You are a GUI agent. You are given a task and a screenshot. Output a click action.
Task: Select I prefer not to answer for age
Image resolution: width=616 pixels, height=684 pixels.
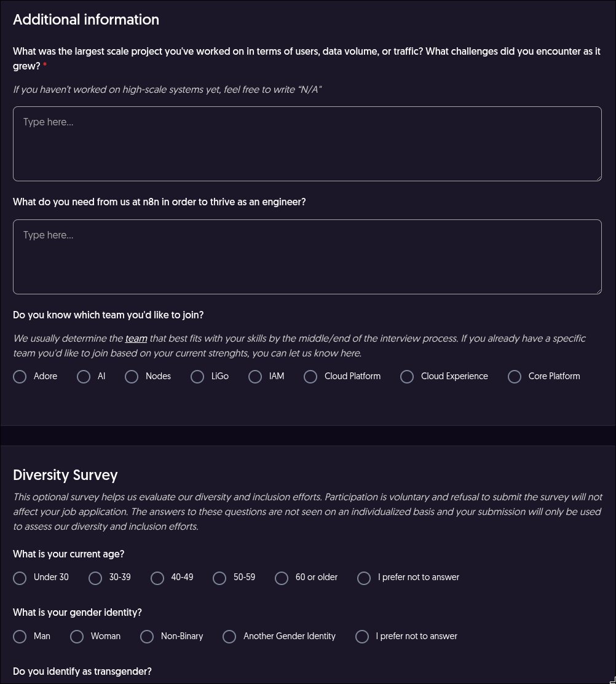point(364,578)
